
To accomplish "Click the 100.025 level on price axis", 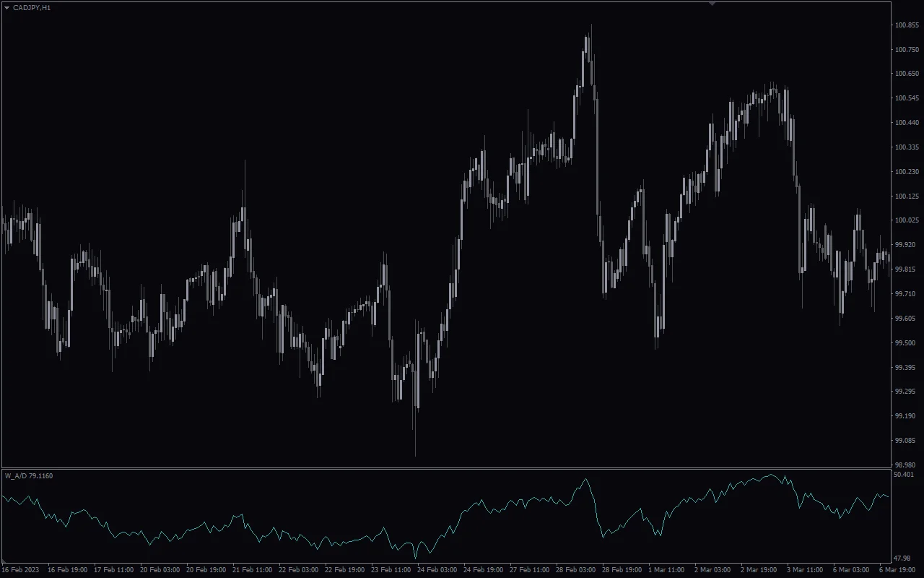I will pos(906,220).
